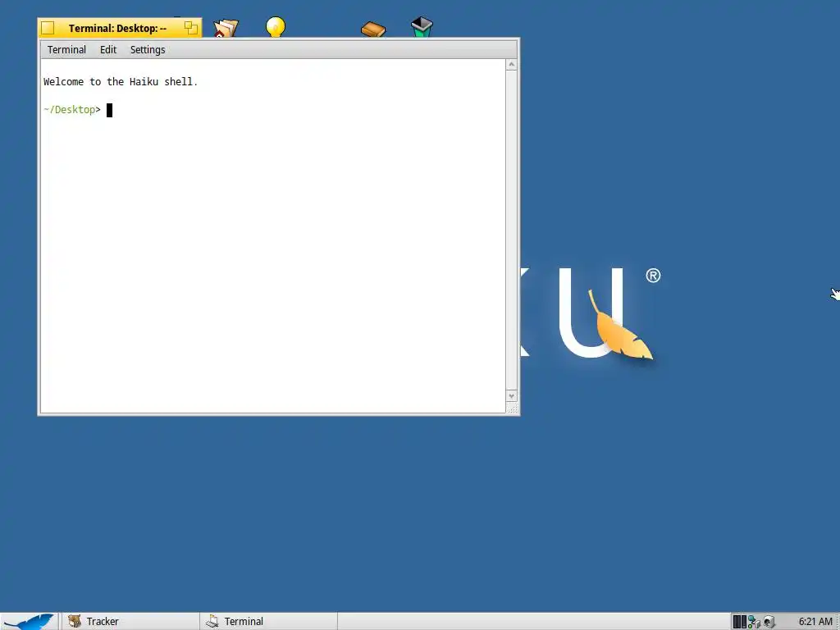Open the Haiku leaf Deskbar menu

[29, 622]
